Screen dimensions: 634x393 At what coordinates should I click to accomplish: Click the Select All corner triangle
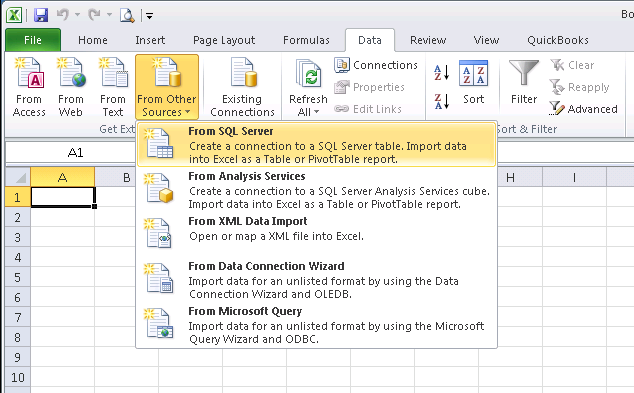point(18,177)
